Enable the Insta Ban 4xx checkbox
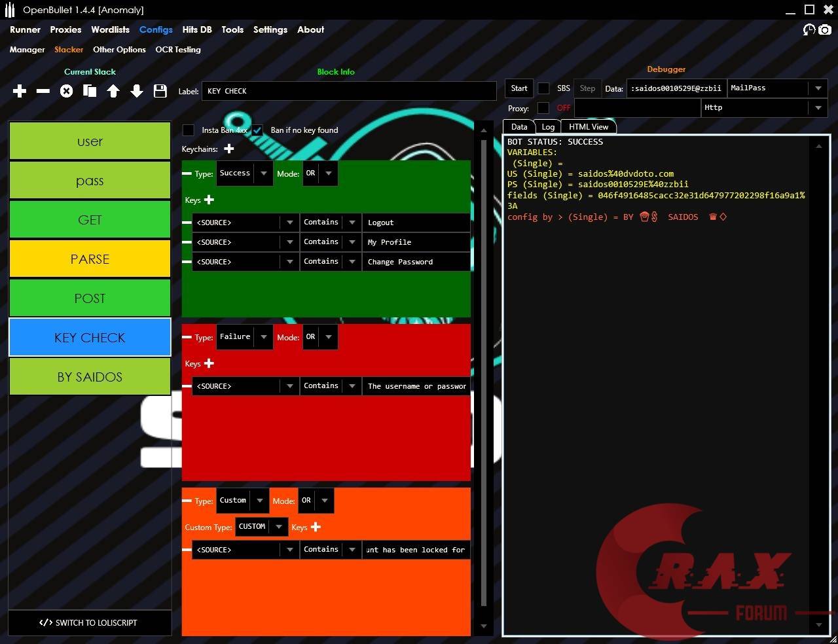The width and height of the screenshot is (838, 644). click(189, 130)
